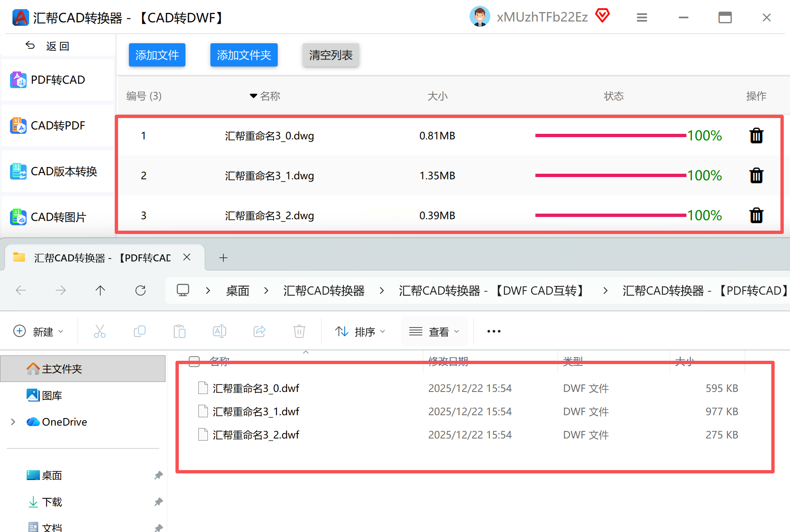Click the user avatar icon
This screenshot has height=532, width=790.
(x=480, y=17)
